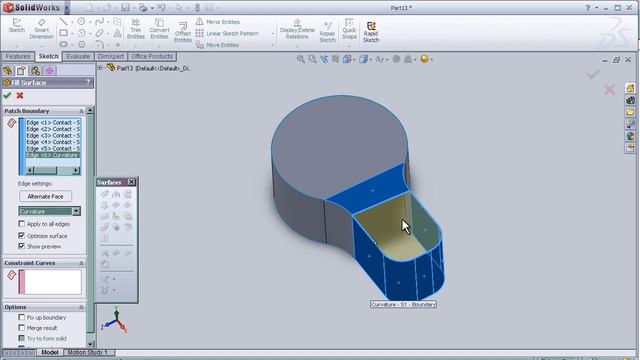The width and height of the screenshot is (640, 360).
Task: Click the Part13 tree item
Action: tap(149, 68)
